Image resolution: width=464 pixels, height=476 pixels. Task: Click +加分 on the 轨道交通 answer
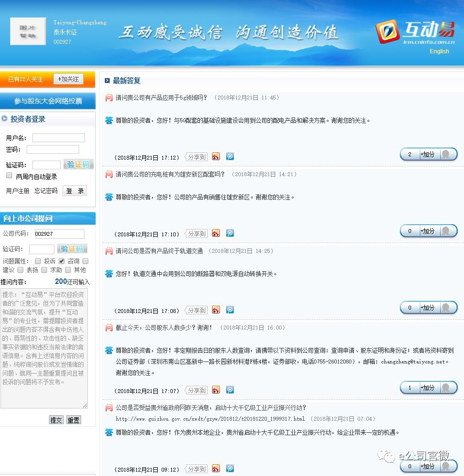tap(428, 308)
